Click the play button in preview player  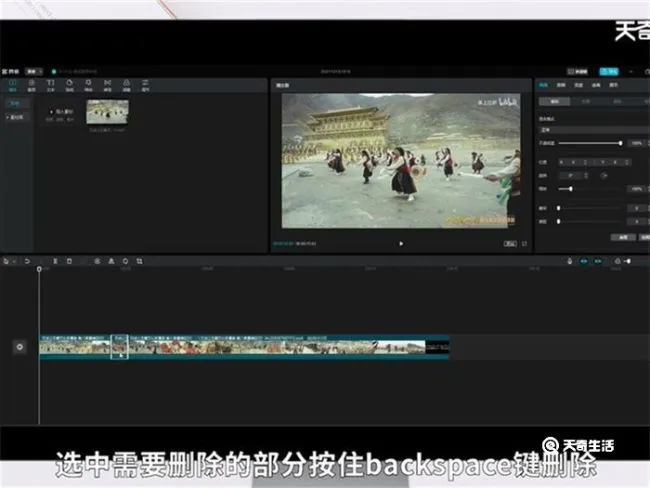point(401,244)
